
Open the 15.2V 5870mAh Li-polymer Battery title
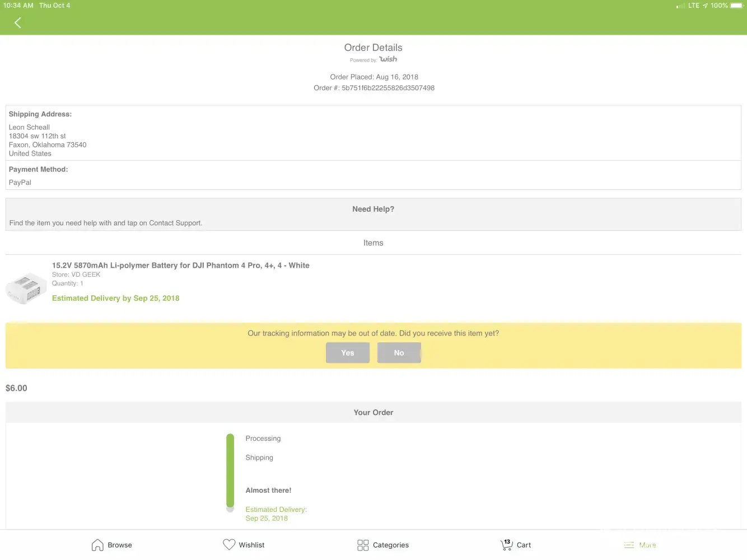coord(180,265)
